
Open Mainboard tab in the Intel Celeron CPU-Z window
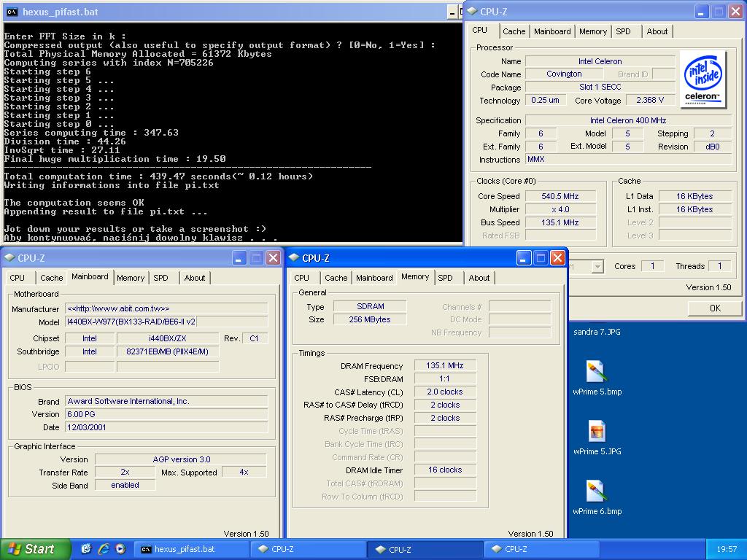pos(552,31)
